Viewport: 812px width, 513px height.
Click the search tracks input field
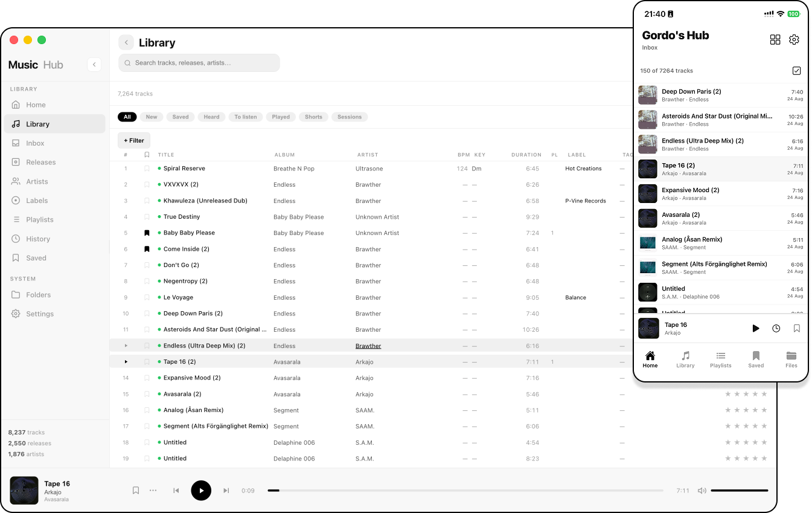click(199, 63)
